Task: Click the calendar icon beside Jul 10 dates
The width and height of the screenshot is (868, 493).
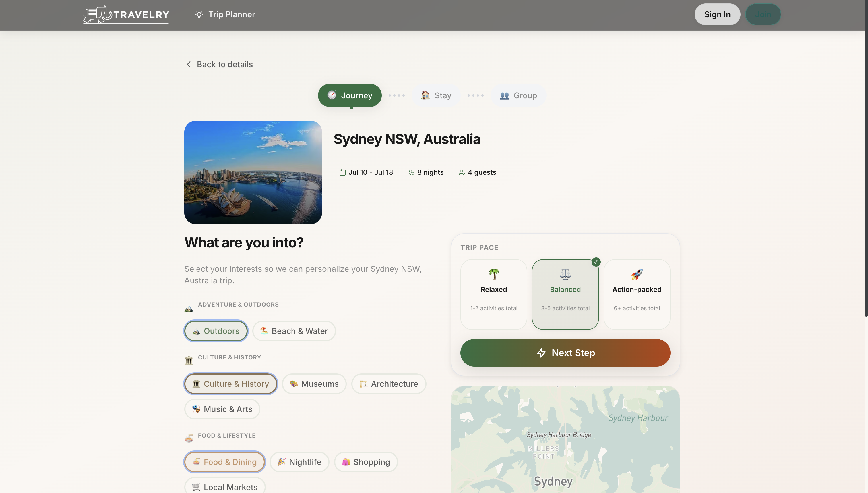Action: click(x=342, y=172)
